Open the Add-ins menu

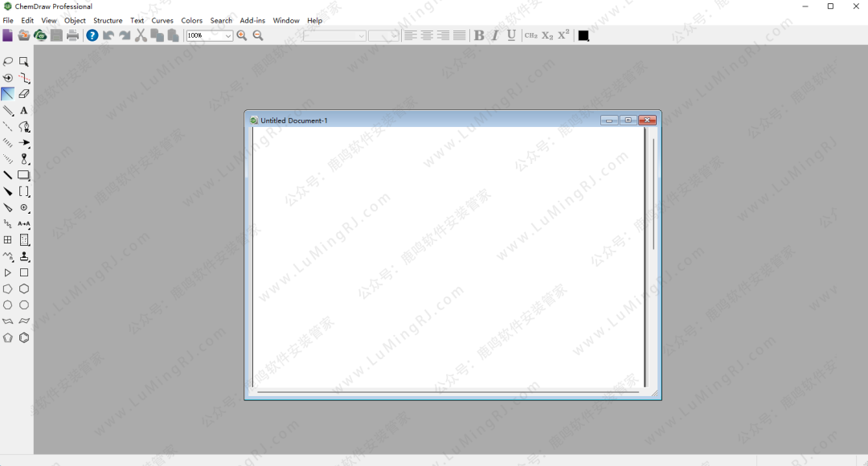(252, 21)
